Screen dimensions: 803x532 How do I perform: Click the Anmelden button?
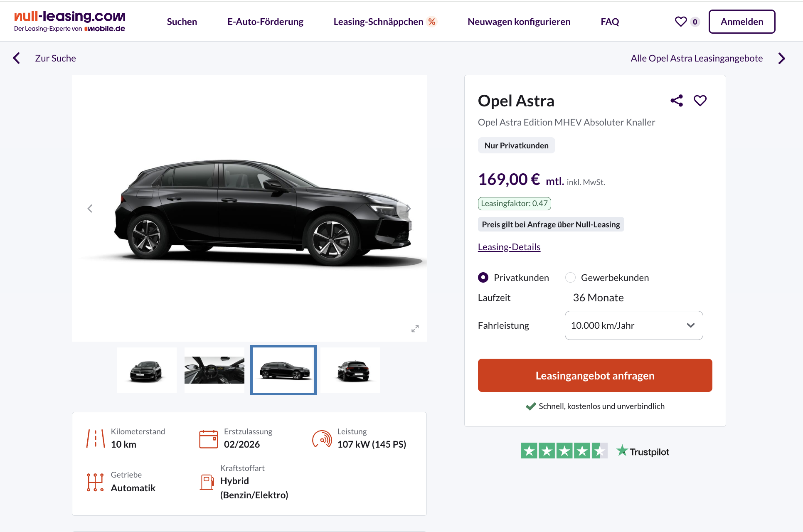(742, 22)
